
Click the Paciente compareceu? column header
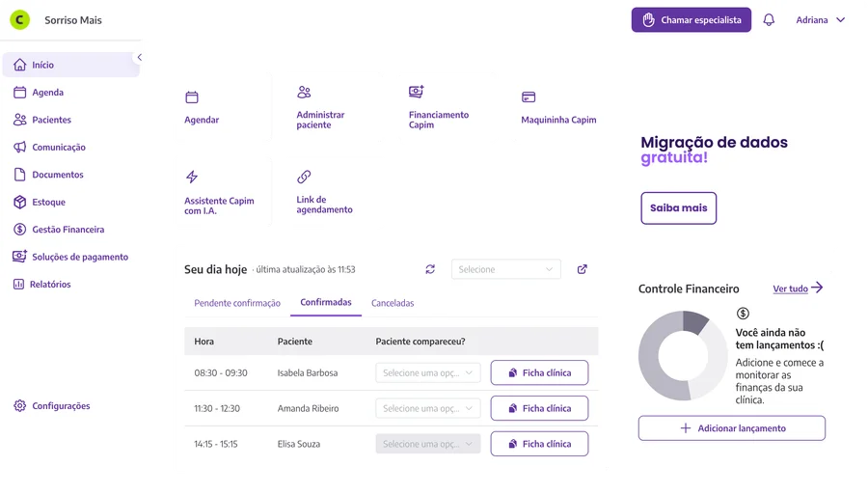[x=420, y=342]
